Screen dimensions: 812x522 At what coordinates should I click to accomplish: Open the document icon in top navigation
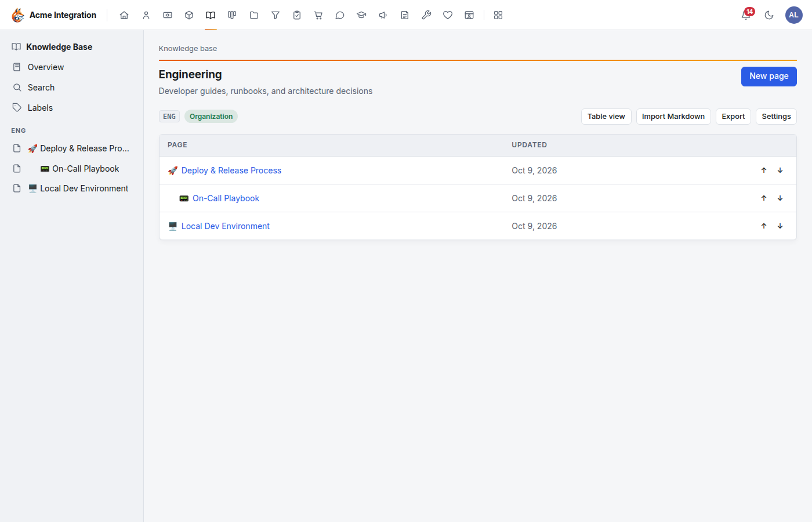(x=405, y=15)
